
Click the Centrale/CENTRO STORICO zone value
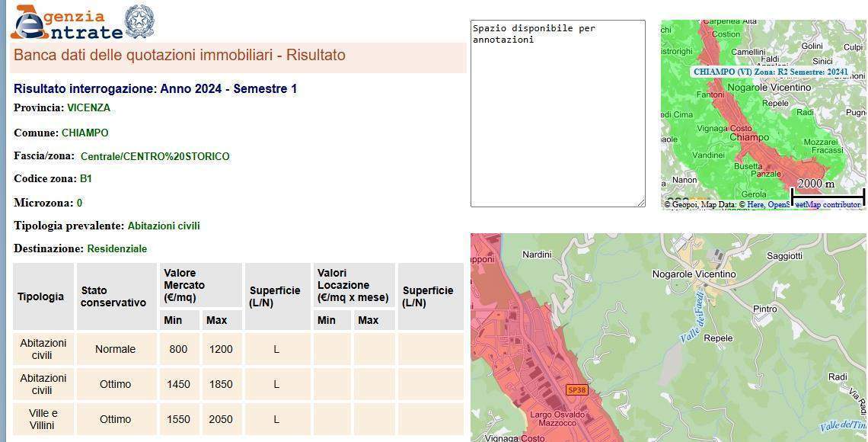click(155, 156)
